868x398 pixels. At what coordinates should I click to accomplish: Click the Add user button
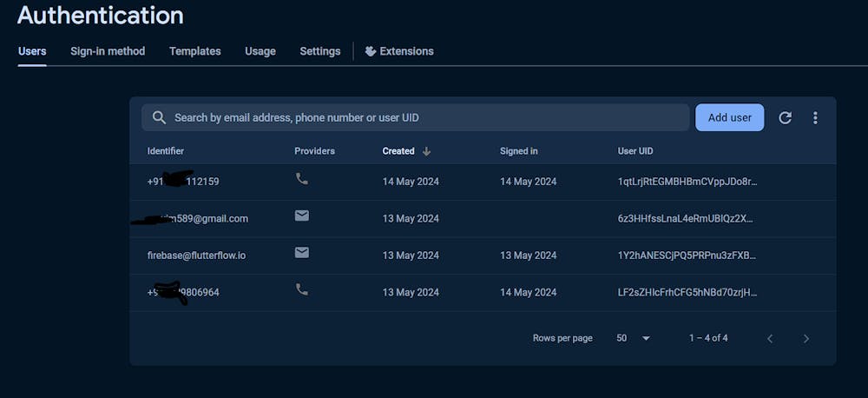729,117
